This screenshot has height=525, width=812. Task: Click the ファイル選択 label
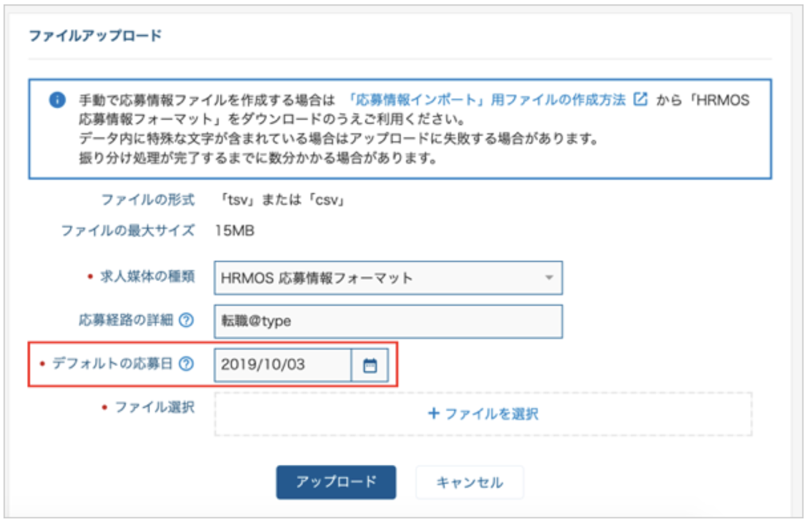155,407
